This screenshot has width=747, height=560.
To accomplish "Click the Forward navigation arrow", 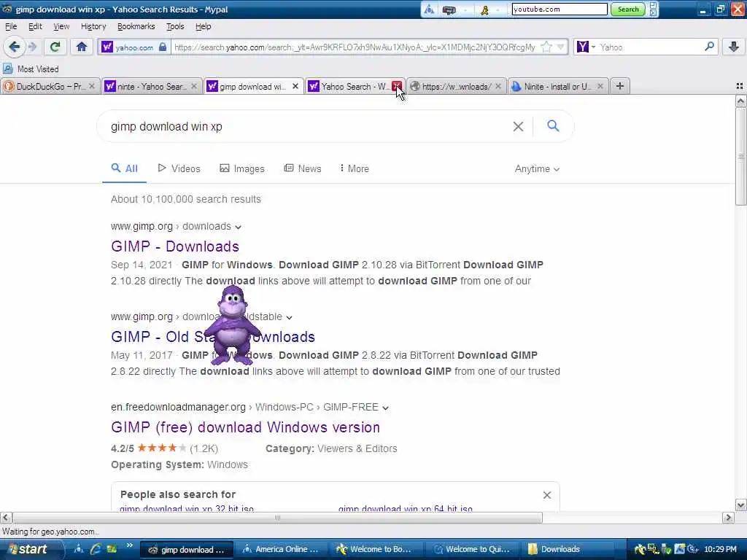I will coord(32,47).
